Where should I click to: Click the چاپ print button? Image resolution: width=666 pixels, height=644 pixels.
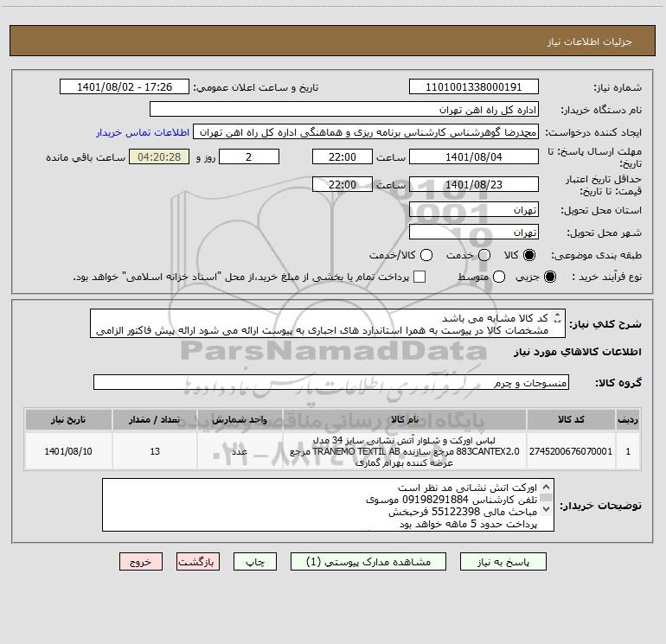pos(255,562)
